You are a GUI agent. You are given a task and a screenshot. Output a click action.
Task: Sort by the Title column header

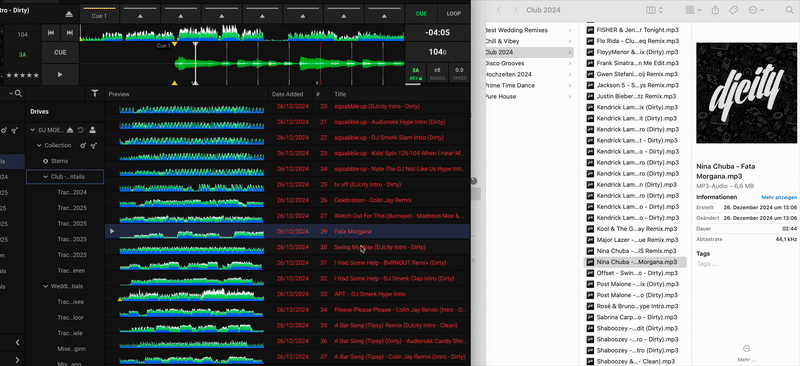coord(339,94)
